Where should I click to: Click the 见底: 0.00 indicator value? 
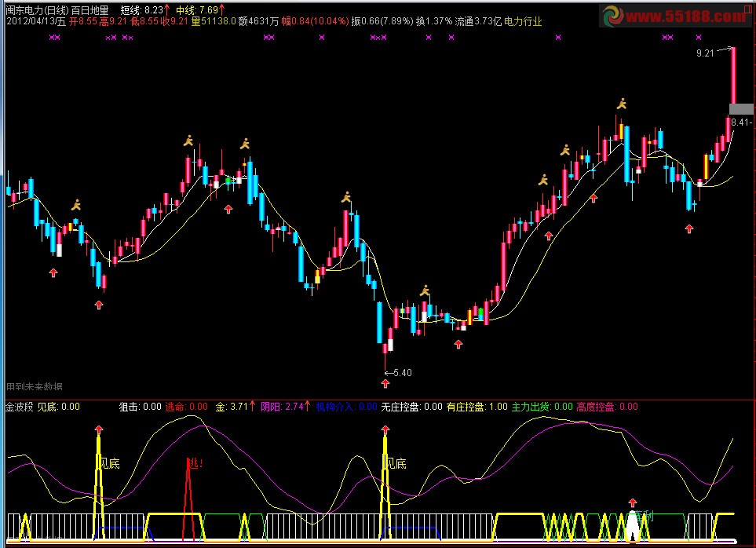(x=59, y=407)
